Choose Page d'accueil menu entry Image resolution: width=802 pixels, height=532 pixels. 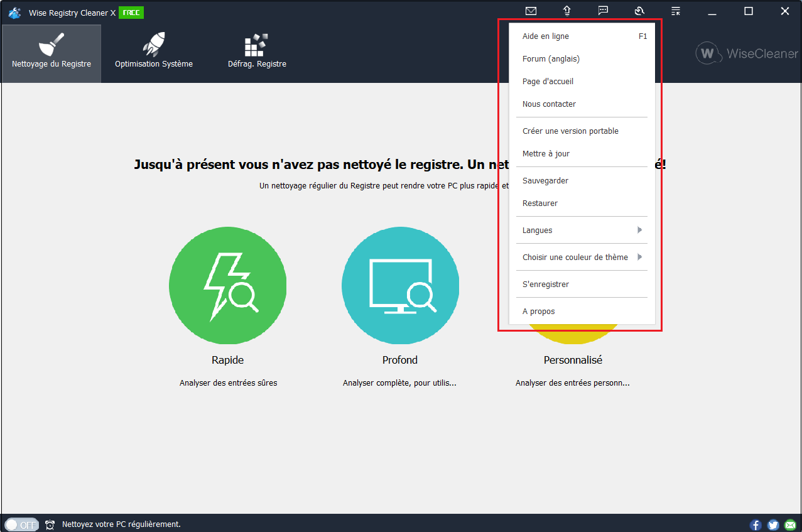[582, 82]
